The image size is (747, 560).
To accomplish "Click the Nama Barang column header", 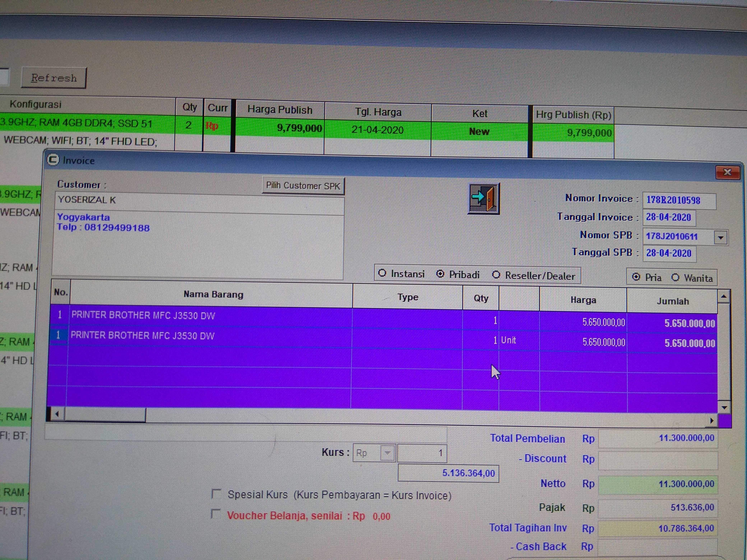I will coord(213,294).
